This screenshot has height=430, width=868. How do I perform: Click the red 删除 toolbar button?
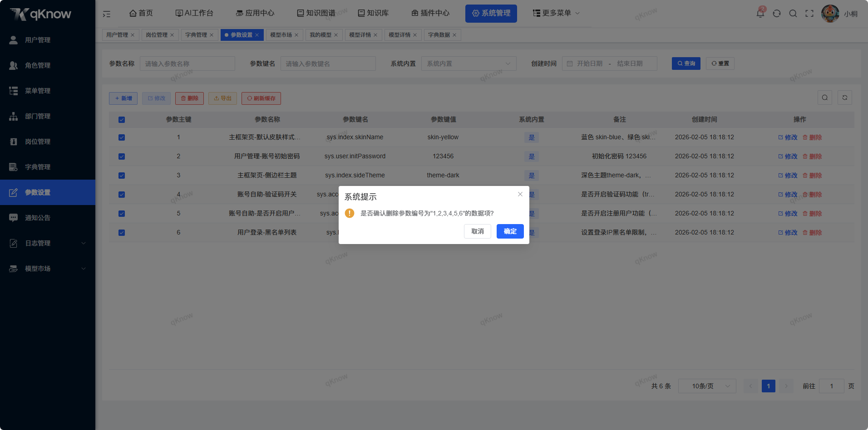[189, 98]
